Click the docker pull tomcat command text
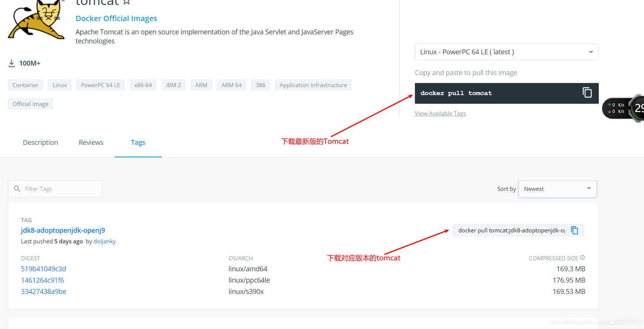Viewport: 644px width, 329px height. (456, 93)
